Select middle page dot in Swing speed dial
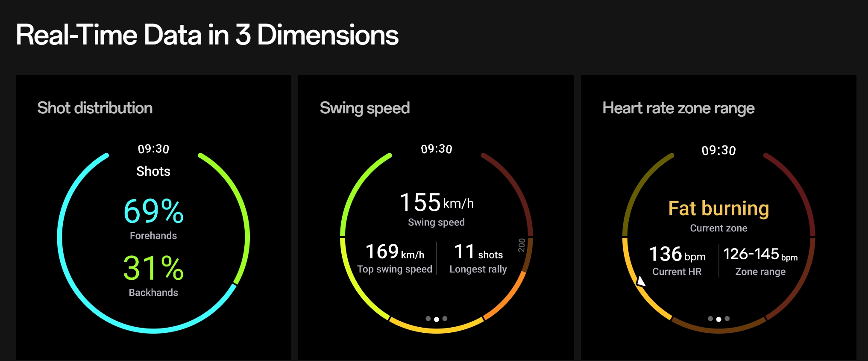868x361 pixels. [437, 319]
